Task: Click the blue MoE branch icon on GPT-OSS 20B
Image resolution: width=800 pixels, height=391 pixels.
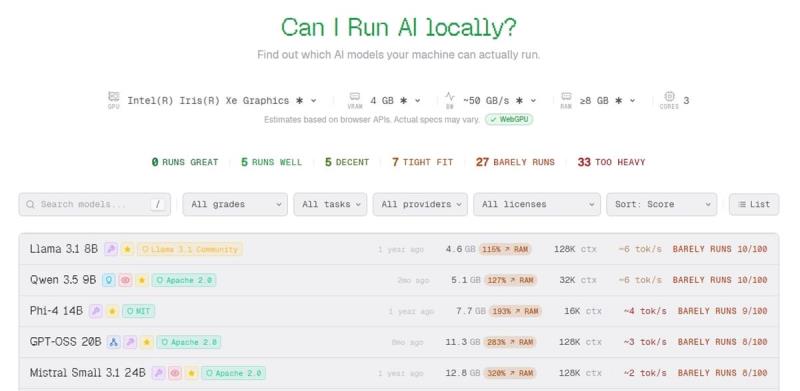Action: pos(114,342)
